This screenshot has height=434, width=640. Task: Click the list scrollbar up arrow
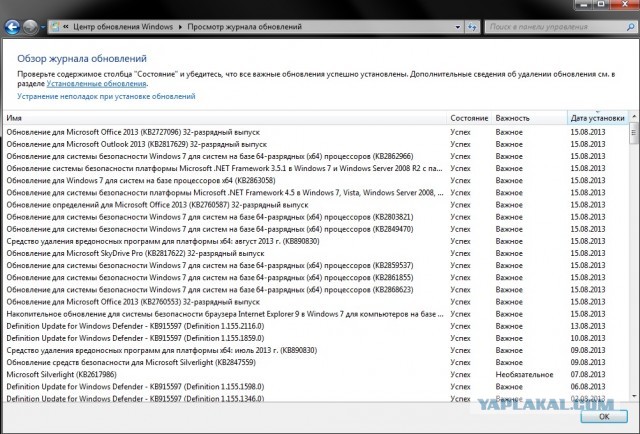(634, 117)
